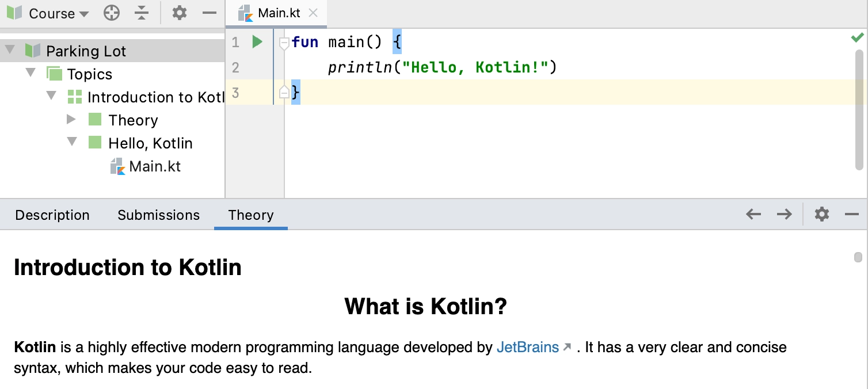
Task: Click the green inspection checkmark icon
Action: pos(857,37)
